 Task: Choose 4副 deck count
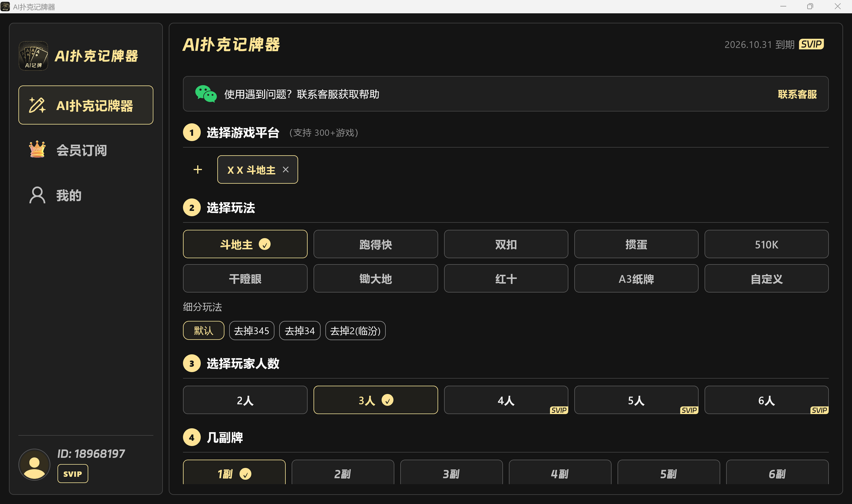[x=560, y=472]
